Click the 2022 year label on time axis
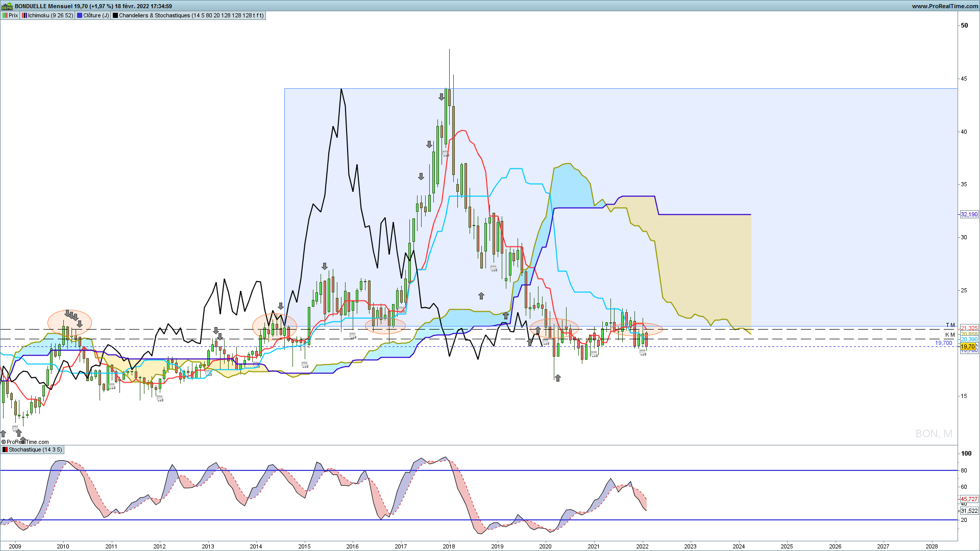The height and width of the screenshot is (551, 980). tap(642, 546)
